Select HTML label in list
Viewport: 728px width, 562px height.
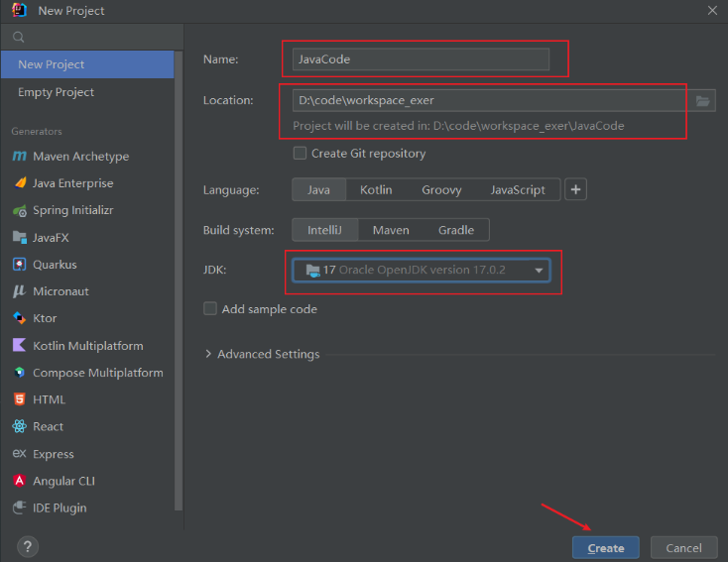point(49,399)
